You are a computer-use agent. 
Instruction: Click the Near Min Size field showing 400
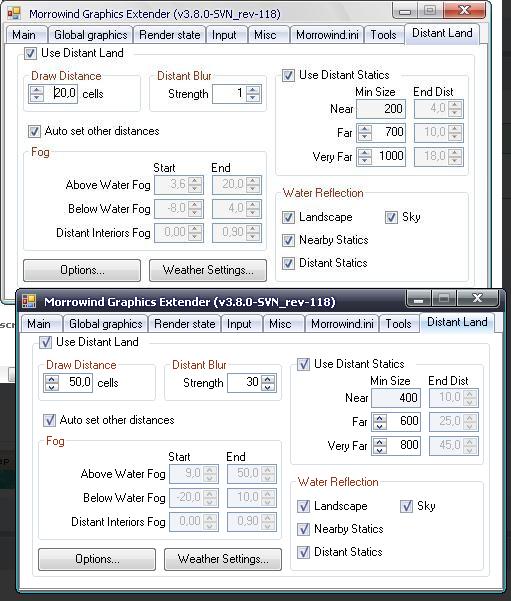(396, 397)
